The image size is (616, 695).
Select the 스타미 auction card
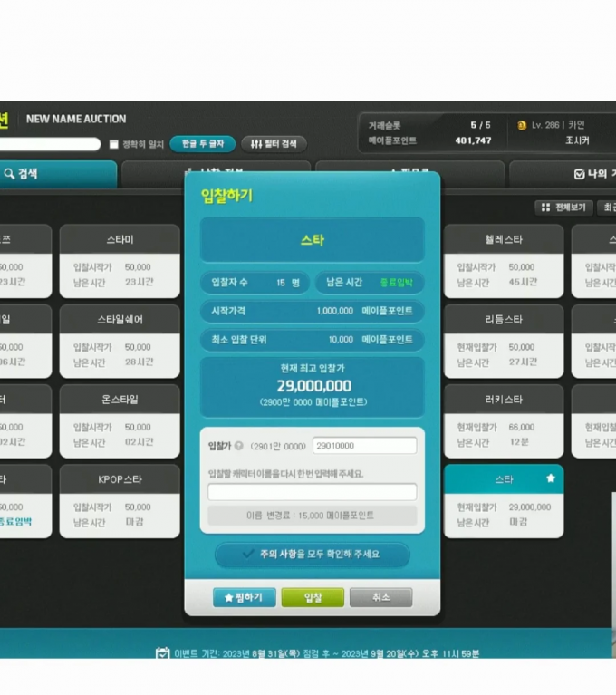[x=120, y=263]
